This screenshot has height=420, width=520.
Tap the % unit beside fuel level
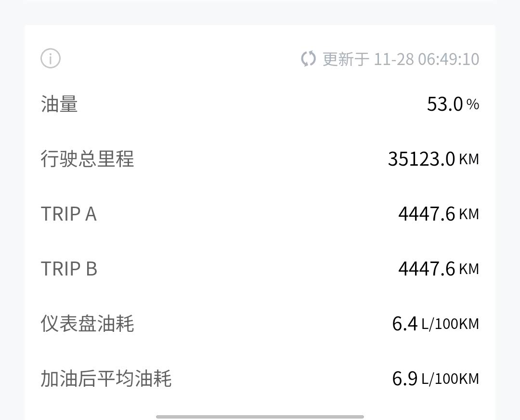pyautogui.click(x=473, y=104)
